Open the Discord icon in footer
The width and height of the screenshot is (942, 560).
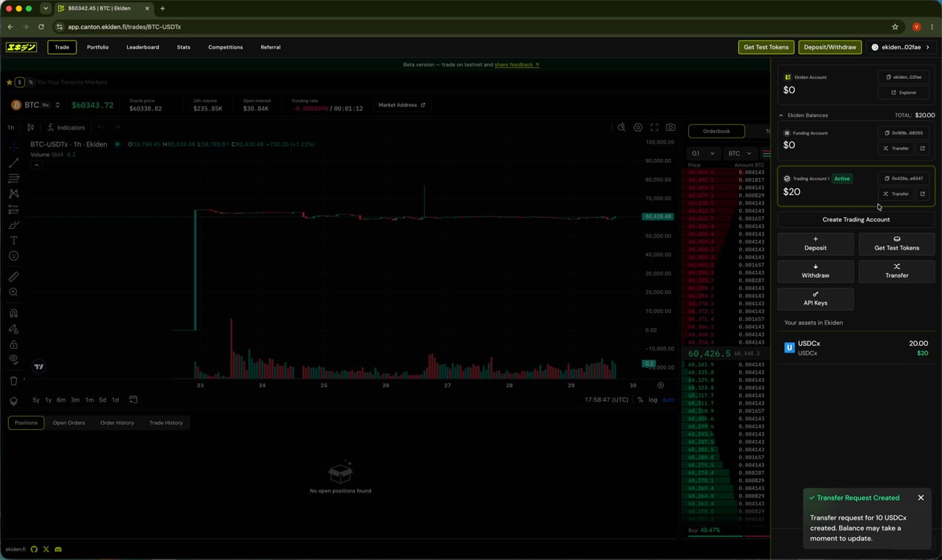58,549
